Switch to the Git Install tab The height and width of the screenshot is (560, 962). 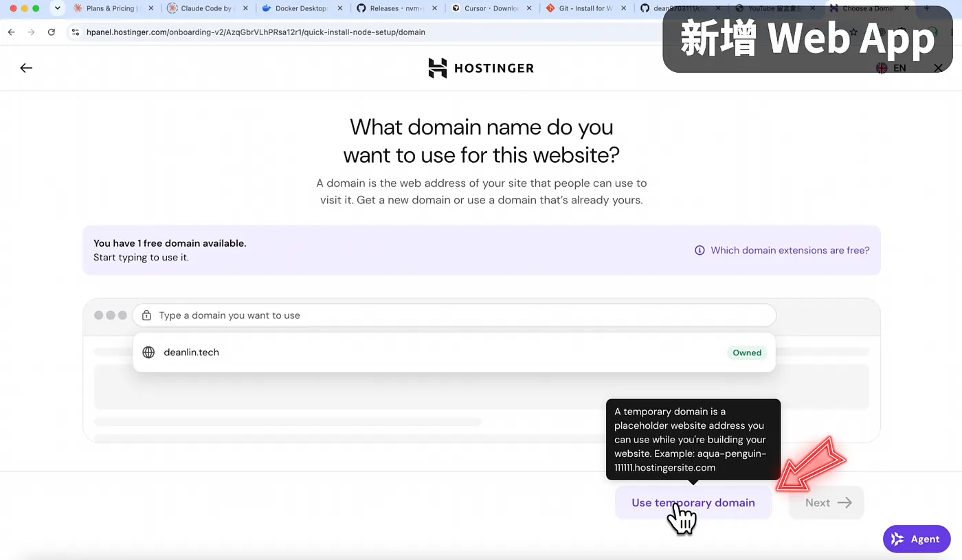tap(586, 8)
